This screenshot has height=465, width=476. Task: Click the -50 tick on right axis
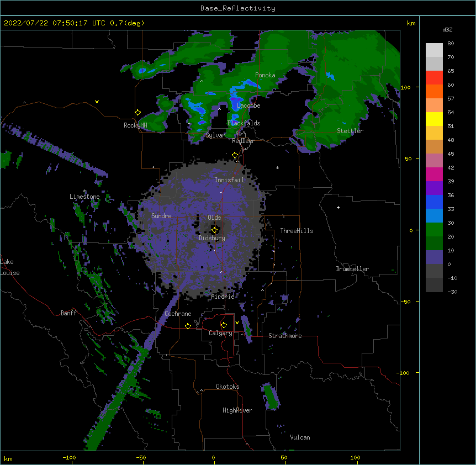tap(405, 302)
